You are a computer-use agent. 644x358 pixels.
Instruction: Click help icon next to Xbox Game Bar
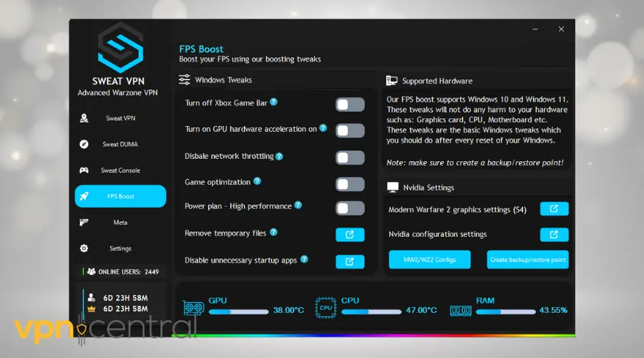[x=273, y=102]
